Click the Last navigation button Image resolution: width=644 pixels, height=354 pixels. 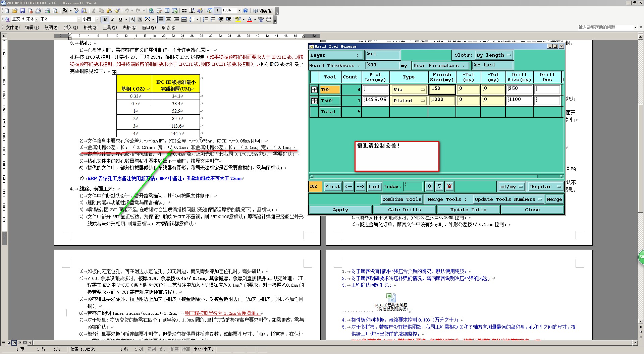click(374, 186)
